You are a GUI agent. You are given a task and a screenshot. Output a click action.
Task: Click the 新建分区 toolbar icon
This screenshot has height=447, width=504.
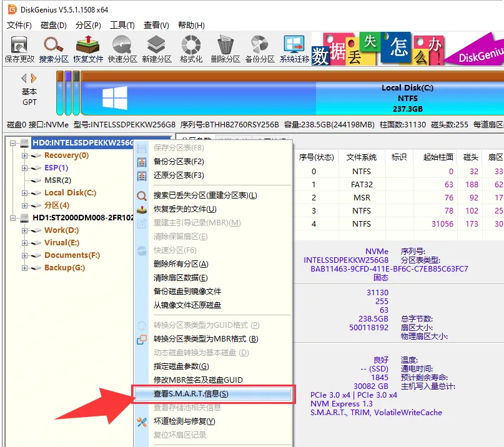(x=157, y=49)
